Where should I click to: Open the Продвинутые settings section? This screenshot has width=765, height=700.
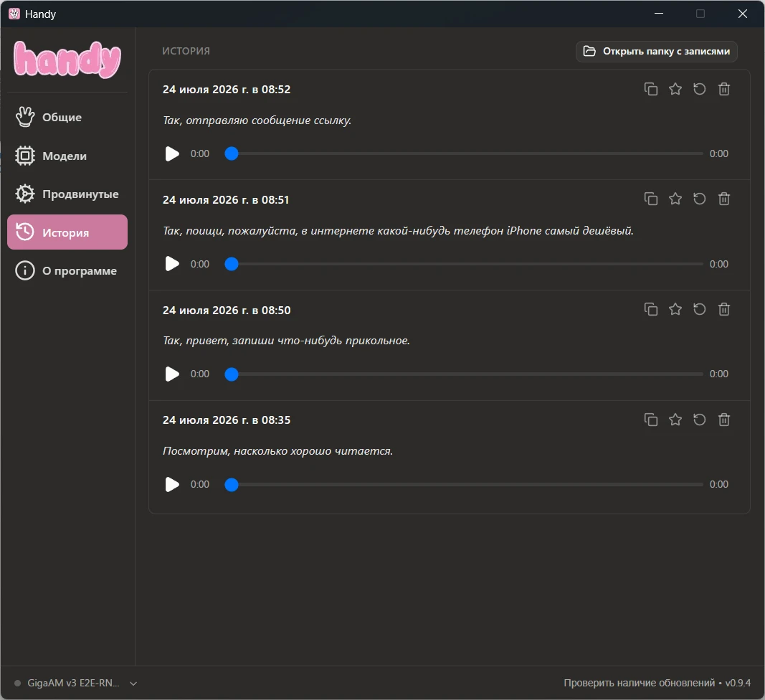pos(67,194)
